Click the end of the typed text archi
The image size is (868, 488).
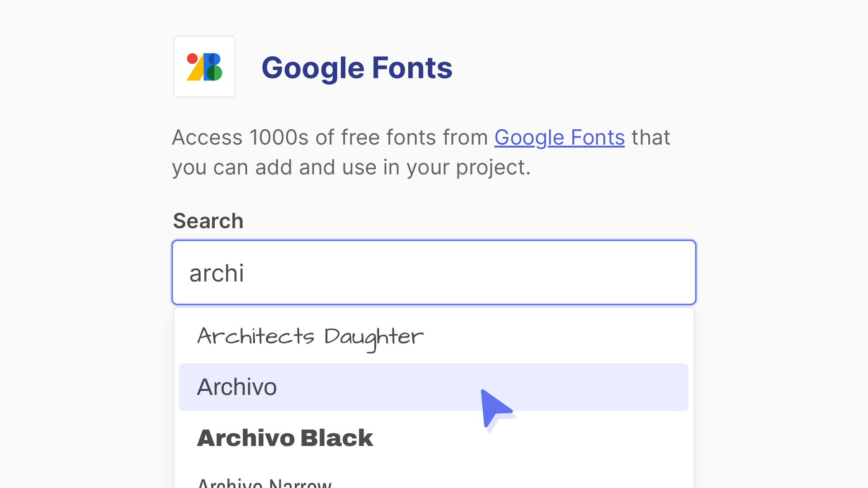[x=246, y=272]
